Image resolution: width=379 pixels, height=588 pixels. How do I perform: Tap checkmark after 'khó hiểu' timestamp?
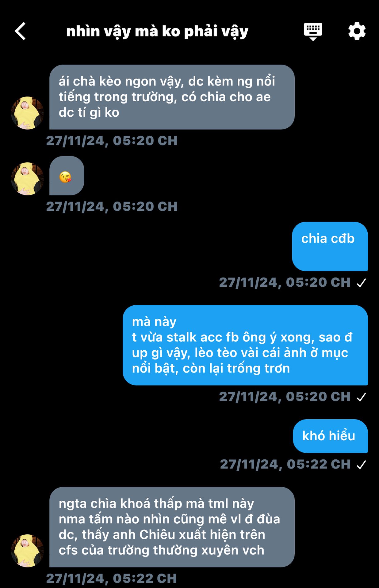pyautogui.click(x=362, y=465)
